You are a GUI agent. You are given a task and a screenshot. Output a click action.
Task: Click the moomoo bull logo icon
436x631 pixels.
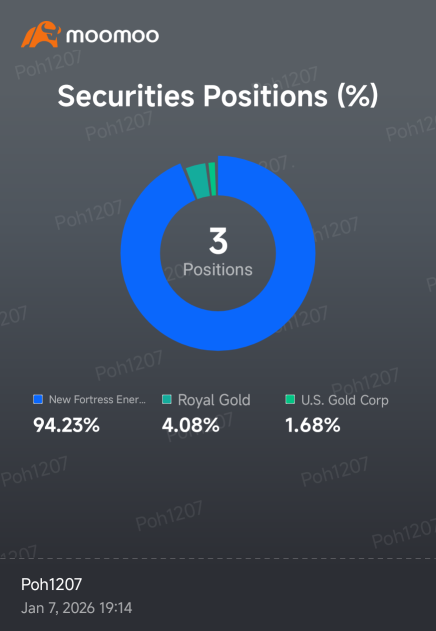[x=41, y=35]
